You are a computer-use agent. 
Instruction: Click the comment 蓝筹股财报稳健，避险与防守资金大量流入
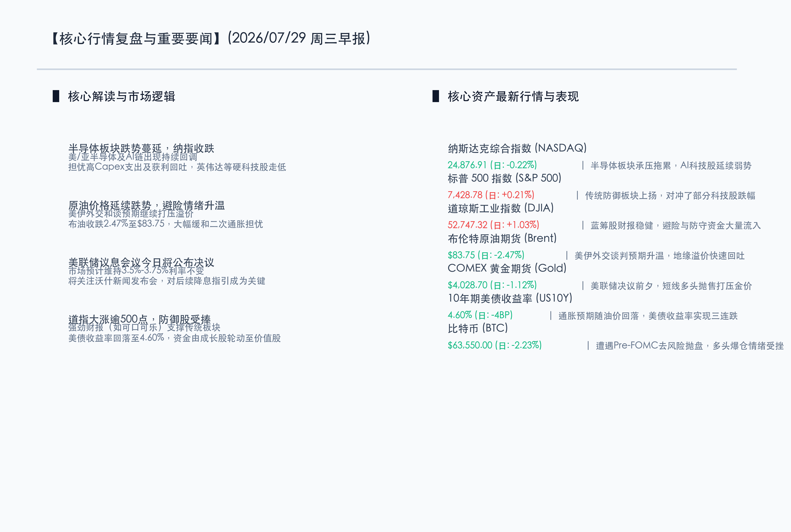[676, 226]
